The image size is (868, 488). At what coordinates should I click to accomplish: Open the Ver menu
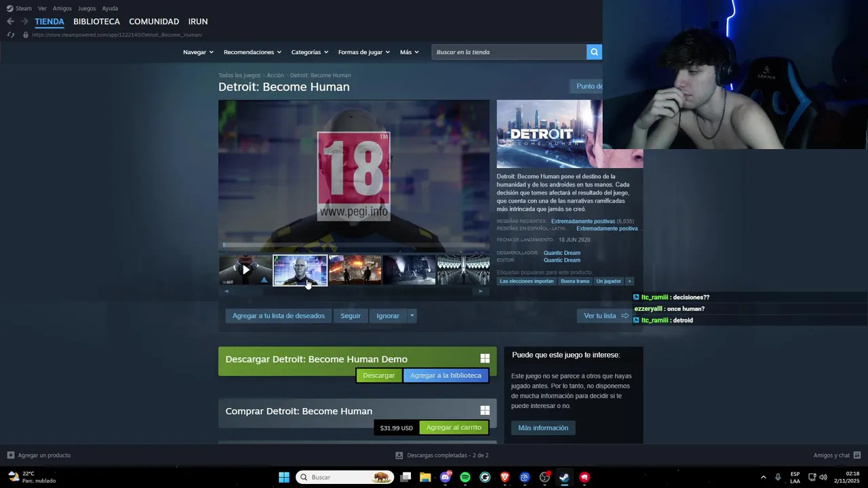coord(42,8)
